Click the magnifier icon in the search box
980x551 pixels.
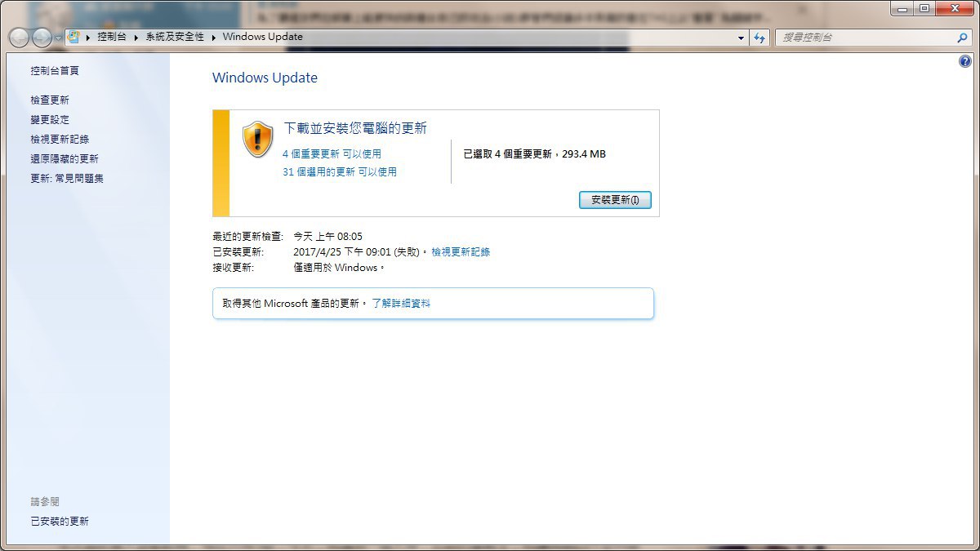point(962,38)
